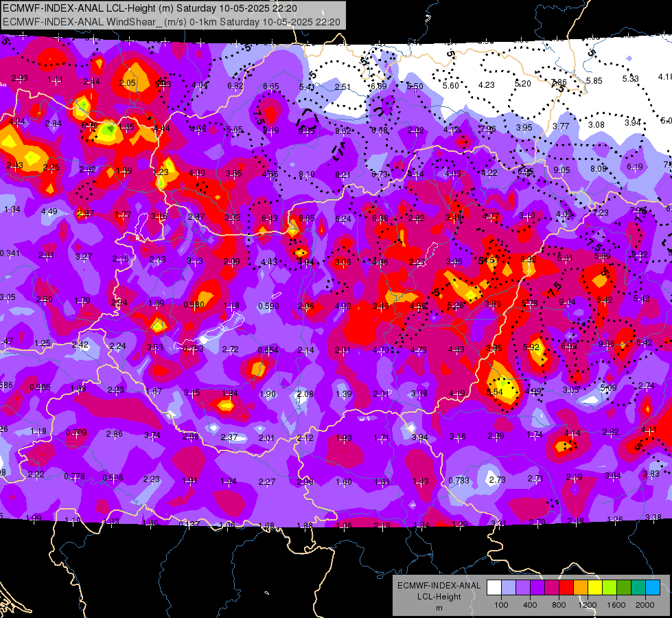Click the wind shear value '8.62'
The image size is (672, 618).
(343, 130)
